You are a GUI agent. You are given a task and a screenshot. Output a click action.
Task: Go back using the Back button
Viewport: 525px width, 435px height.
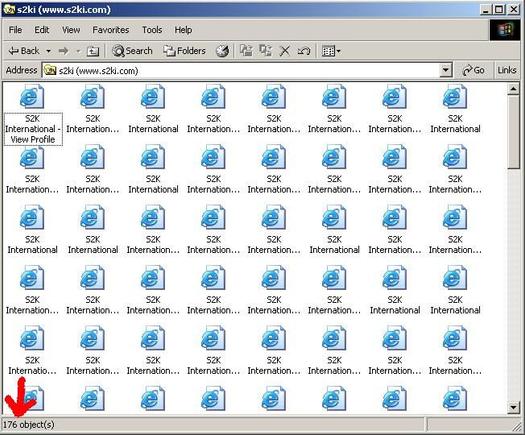pos(23,51)
